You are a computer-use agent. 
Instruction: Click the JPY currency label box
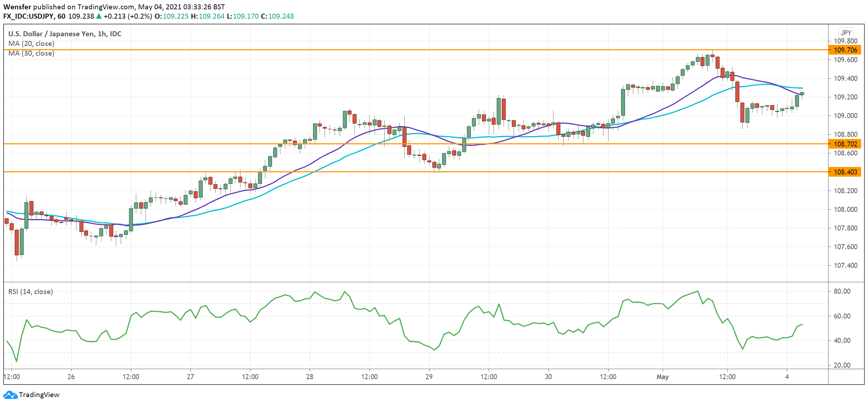coord(846,33)
